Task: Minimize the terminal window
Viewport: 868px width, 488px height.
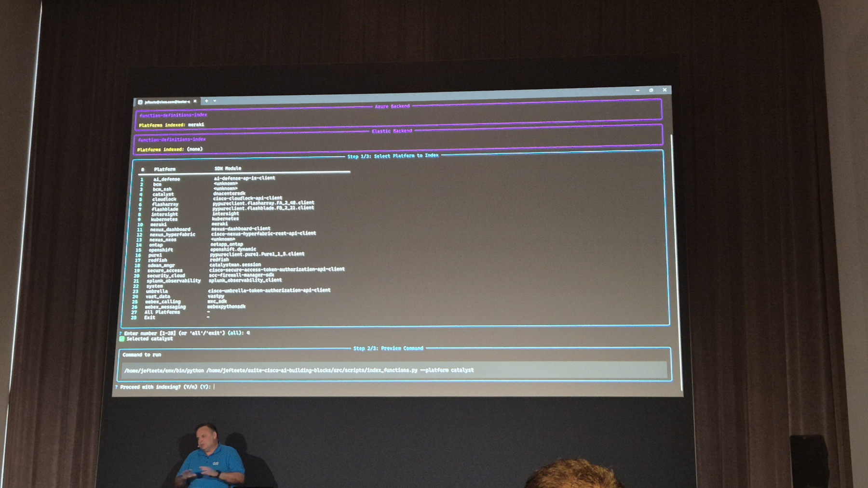Action: tap(637, 90)
